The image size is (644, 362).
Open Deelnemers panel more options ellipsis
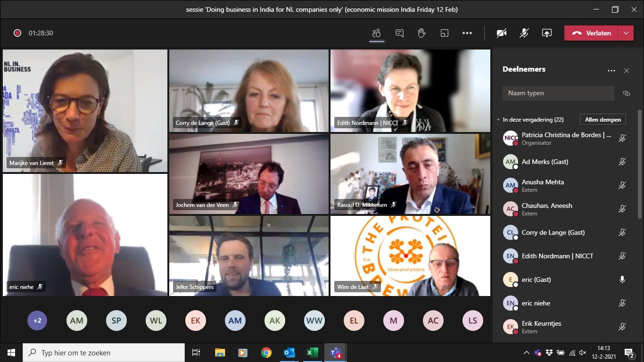coord(611,71)
